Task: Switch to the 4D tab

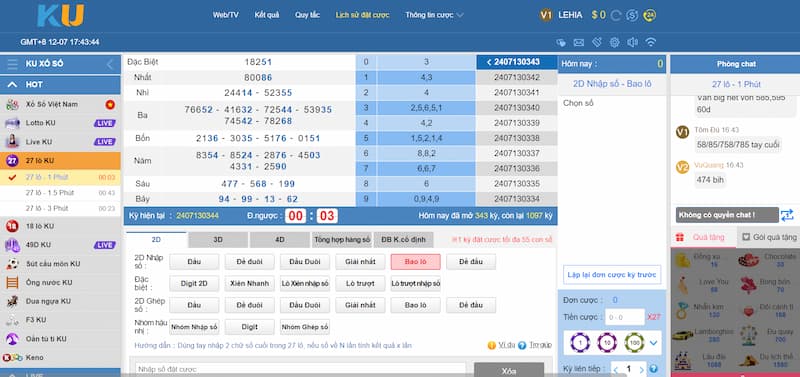Action: [x=280, y=240]
